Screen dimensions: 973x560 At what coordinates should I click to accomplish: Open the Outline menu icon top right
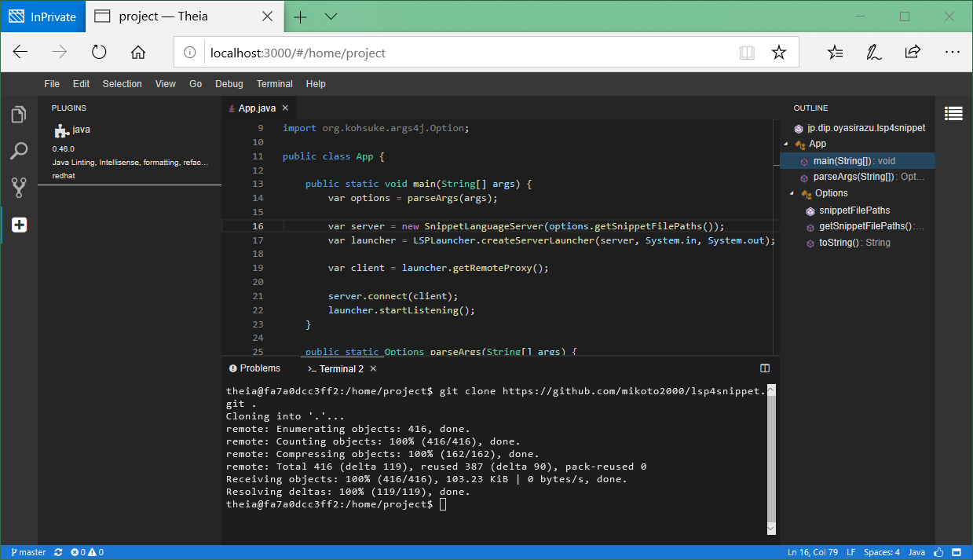pyautogui.click(x=953, y=113)
